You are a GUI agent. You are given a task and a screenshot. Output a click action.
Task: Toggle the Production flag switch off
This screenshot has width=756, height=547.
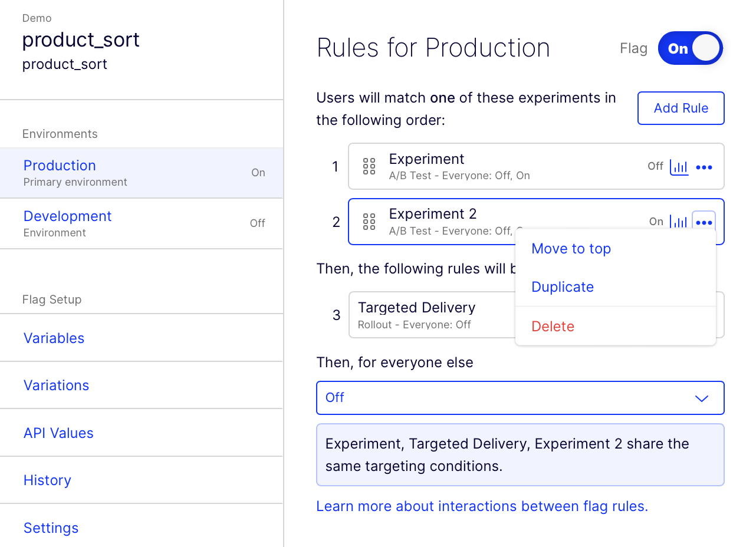691,48
